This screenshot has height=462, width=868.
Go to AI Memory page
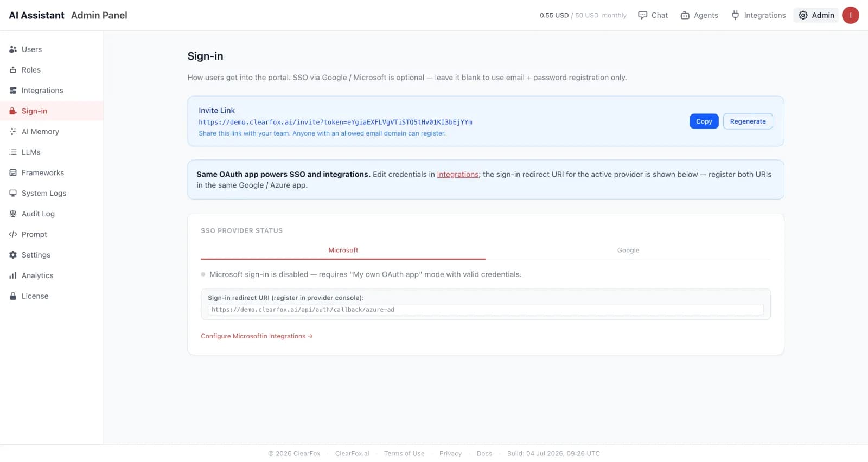[52, 132]
